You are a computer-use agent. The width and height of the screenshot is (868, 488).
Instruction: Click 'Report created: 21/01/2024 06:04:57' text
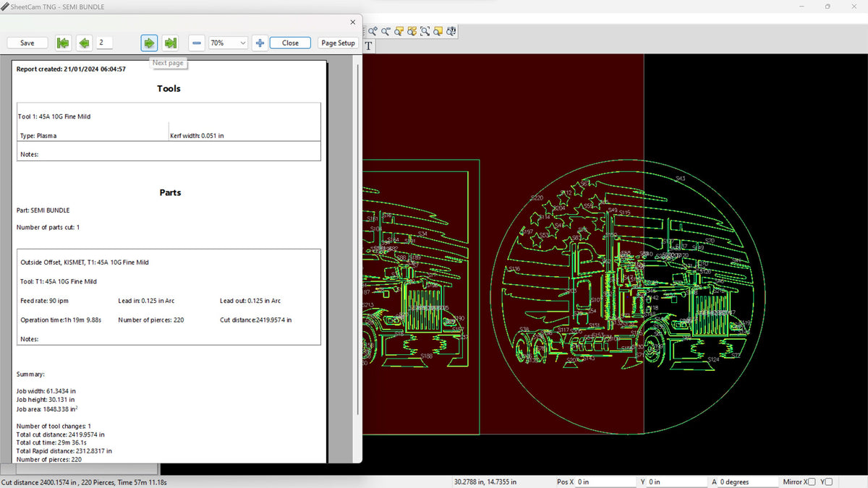click(x=72, y=69)
